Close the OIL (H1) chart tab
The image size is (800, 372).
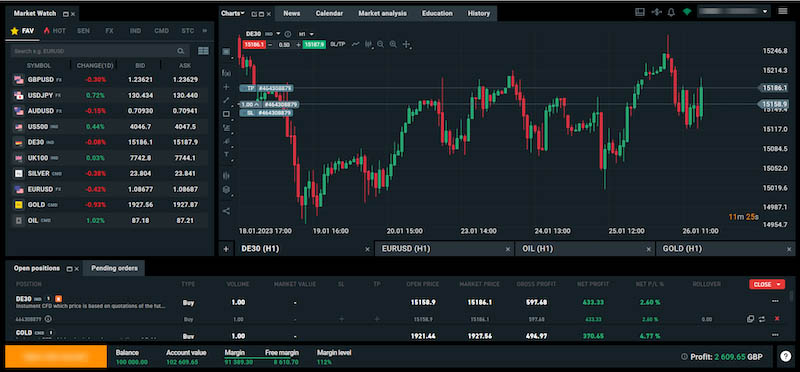tap(648, 250)
